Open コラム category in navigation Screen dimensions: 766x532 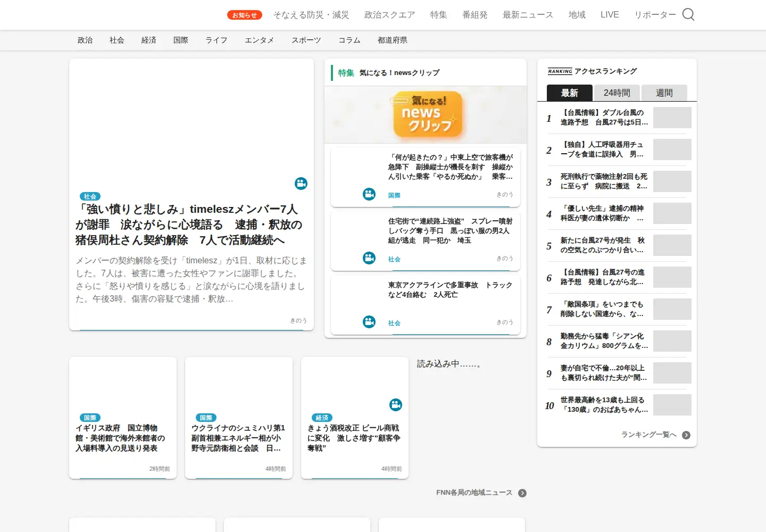(349, 40)
